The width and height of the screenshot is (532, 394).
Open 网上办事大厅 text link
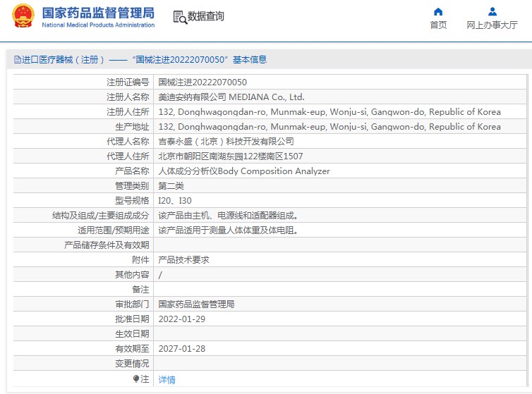pos(492,25)
